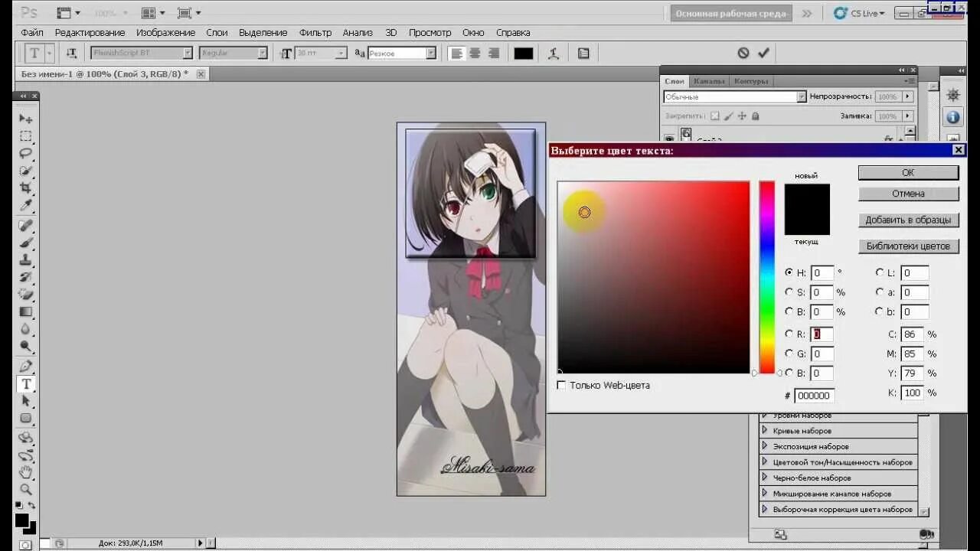980x551 pixels.
Task: Click the left align text icon
Action: coord(456,53)
